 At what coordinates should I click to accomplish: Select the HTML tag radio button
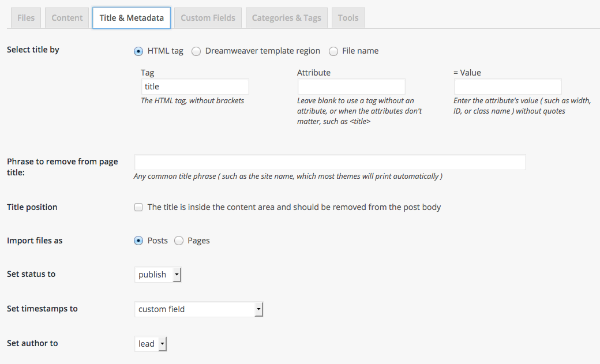[x=138, y=51]
